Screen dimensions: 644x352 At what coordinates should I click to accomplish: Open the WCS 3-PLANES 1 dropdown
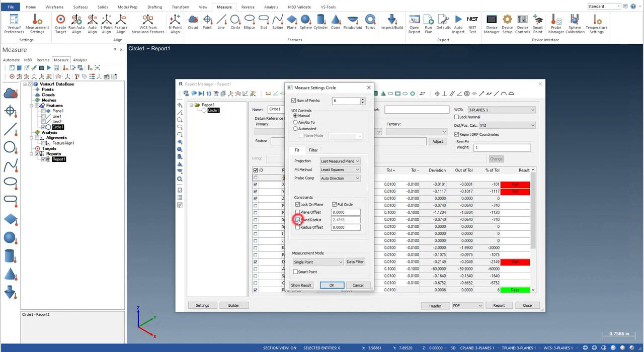pyautogui.click(x=501, y=110)
